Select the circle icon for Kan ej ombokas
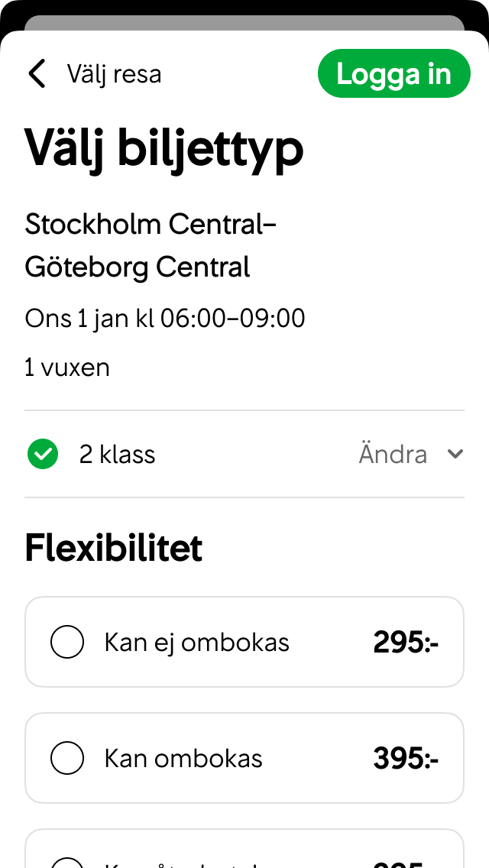 click(x=67, y=642)
